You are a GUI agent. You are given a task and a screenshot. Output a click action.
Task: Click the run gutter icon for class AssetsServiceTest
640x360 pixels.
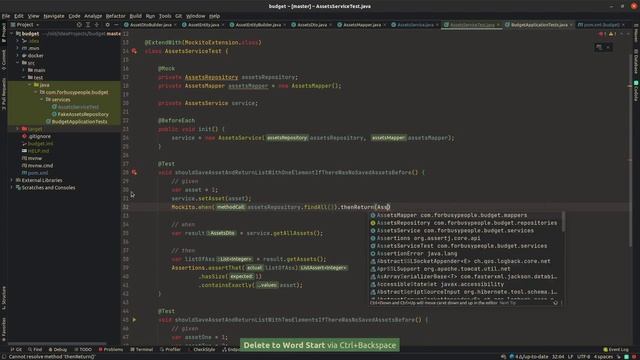point(134,51)
